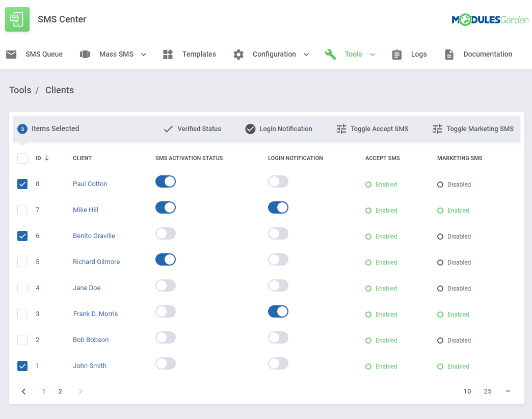Expand the Tools dropdown chevron
This screenshot has height=419, width=532.
click(x=372, y=55)
